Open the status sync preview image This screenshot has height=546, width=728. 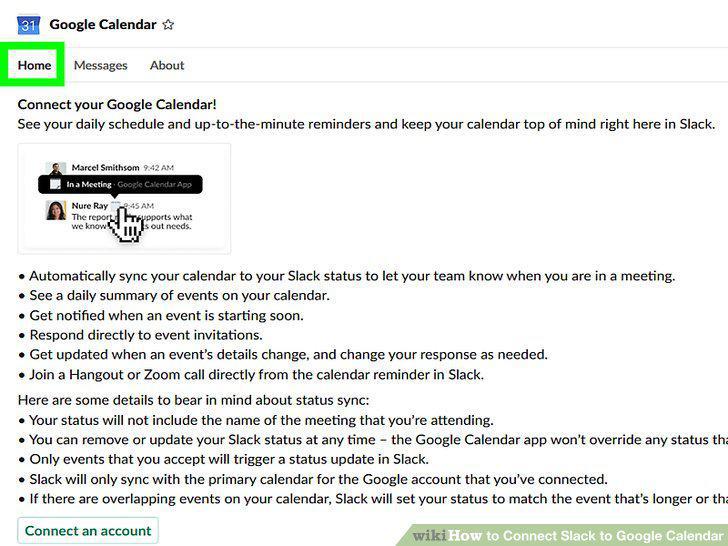(124, 199)
